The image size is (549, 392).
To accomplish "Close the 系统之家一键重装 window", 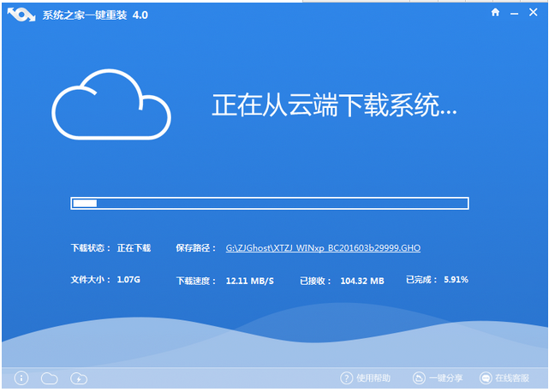I will [534, 14].
